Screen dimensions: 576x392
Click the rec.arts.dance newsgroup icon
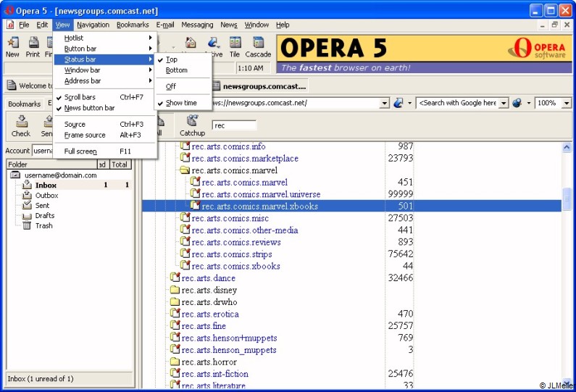(175, 278)
